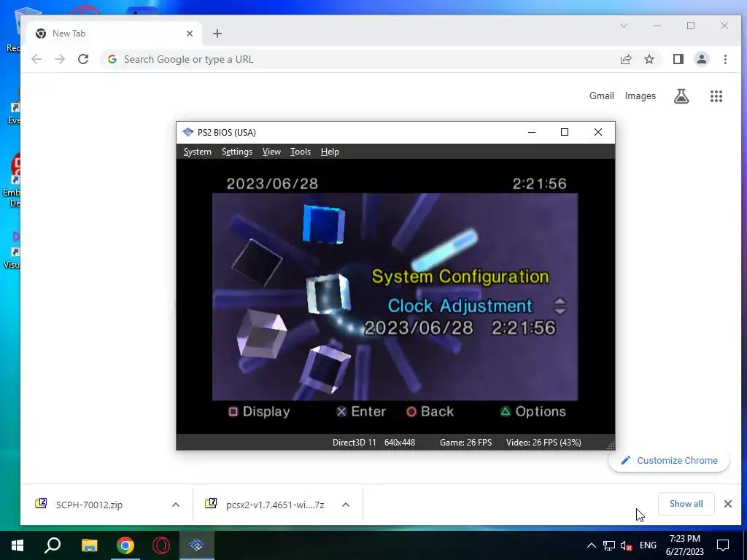
Task: Click the Clock Adjustment label
Action: 460,306
